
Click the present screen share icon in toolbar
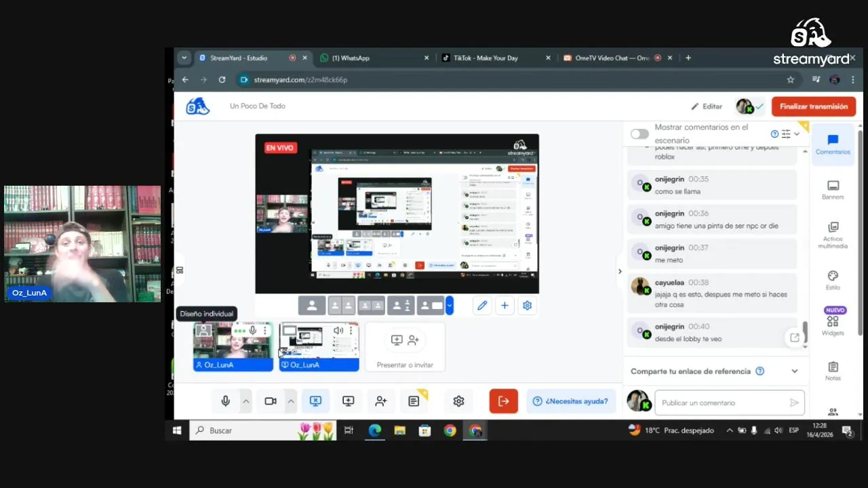(x=349, y=401)
